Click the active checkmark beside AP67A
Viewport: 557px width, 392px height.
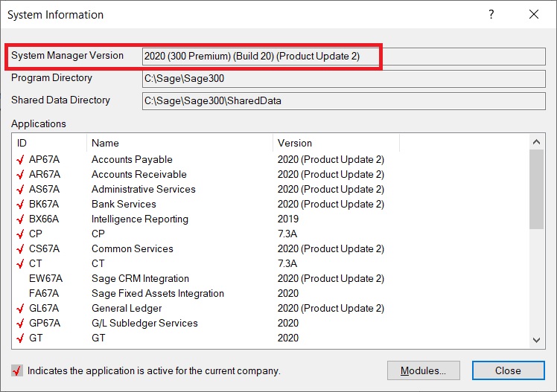[x=20, y=160]
